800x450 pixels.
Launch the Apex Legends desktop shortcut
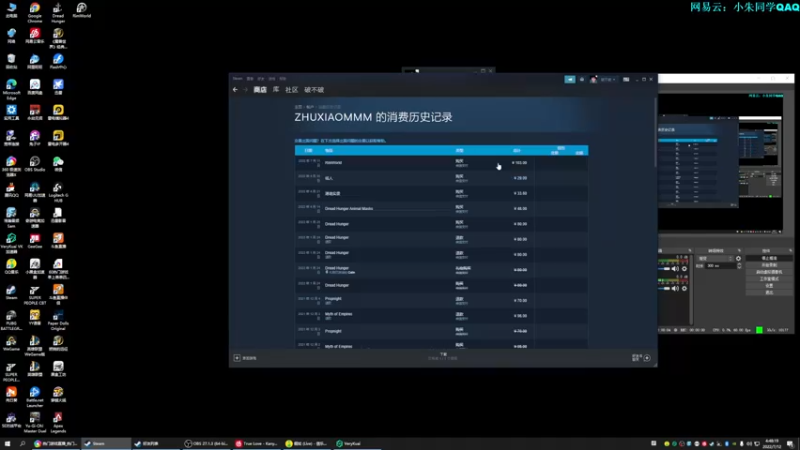pyautogui.click(x=58, y=423)
